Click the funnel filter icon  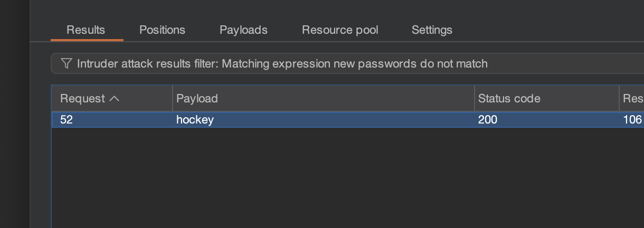(66, 64)
